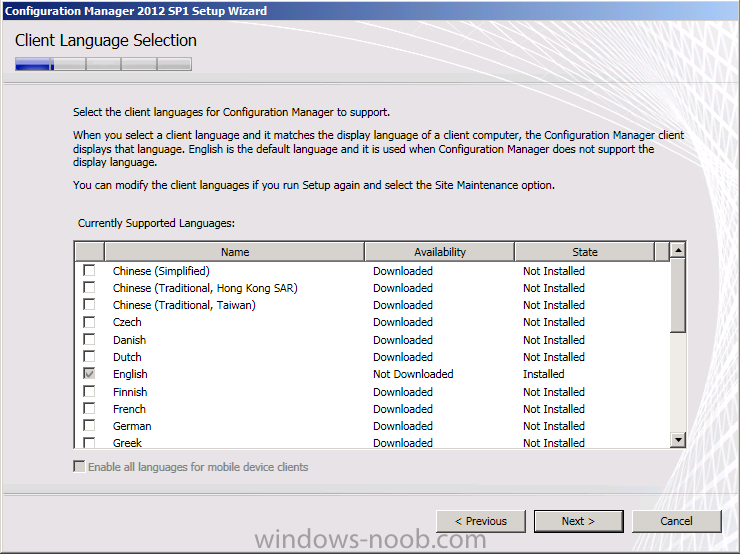Viewport: 740px width, 554px height.
Task: Select the Dutch language checkbox
Action: pyautogui.click(x=89, y=356)
